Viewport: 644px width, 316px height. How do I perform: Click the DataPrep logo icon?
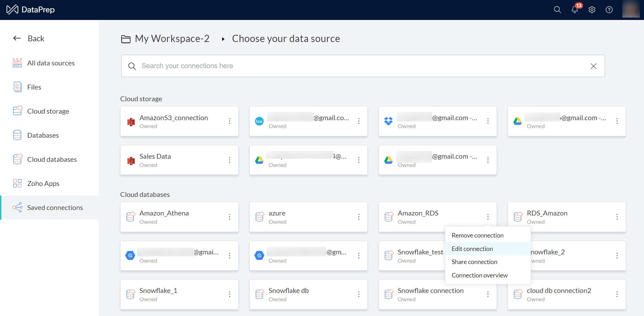click(x=12, y=10)
